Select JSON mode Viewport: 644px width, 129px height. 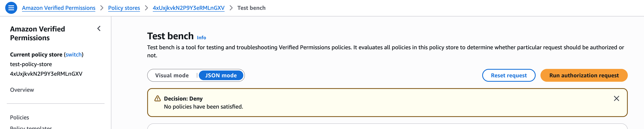[221, 76]
